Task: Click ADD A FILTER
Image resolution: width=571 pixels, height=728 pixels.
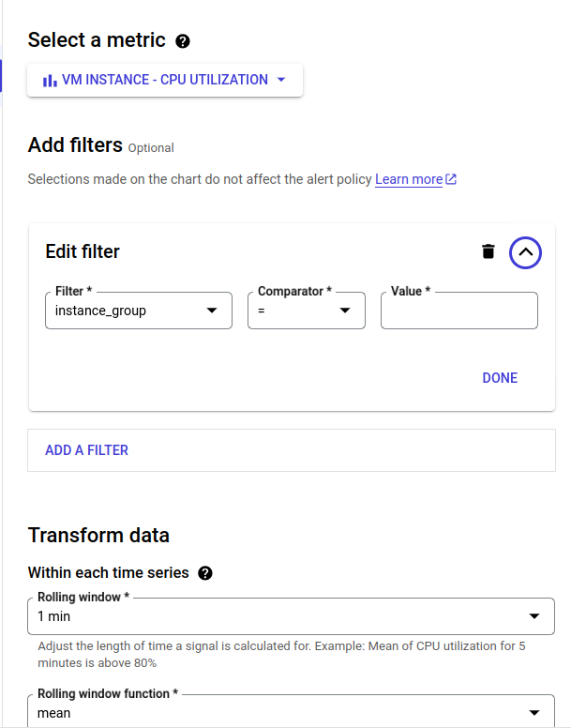Action: 87,450
